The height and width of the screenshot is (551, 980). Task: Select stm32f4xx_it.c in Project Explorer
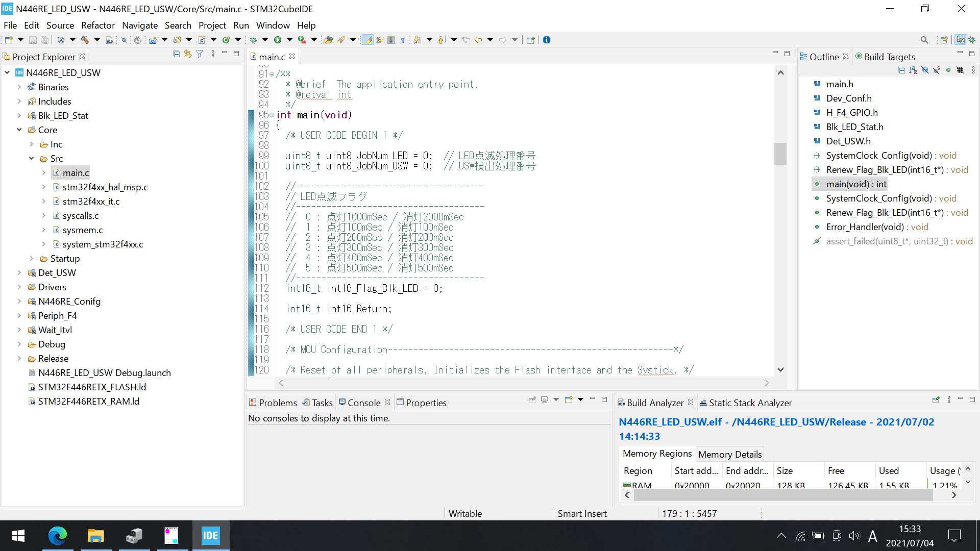[91, 202]
